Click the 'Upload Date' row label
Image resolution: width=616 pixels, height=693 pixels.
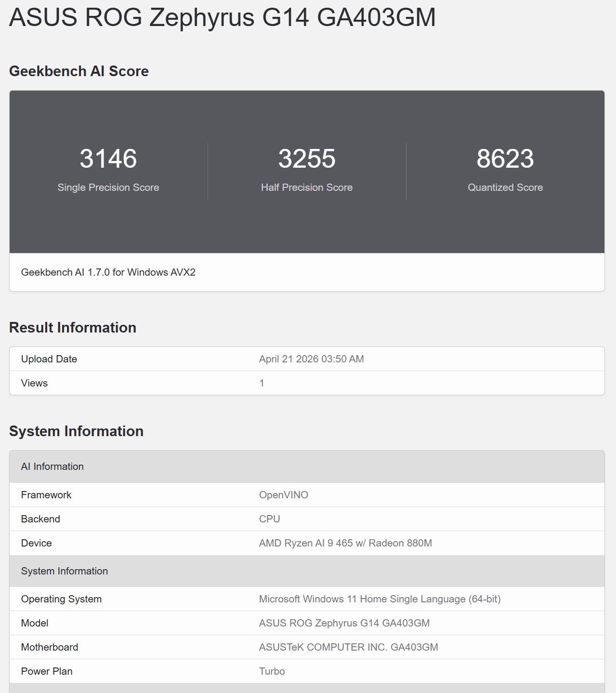point(49,359)
